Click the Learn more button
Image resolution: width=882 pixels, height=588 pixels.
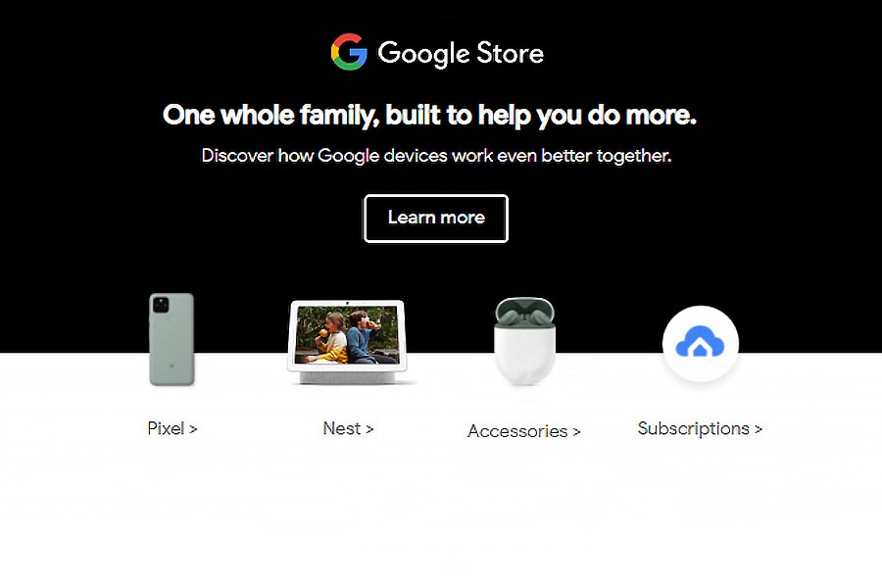(x=436, y=219)
